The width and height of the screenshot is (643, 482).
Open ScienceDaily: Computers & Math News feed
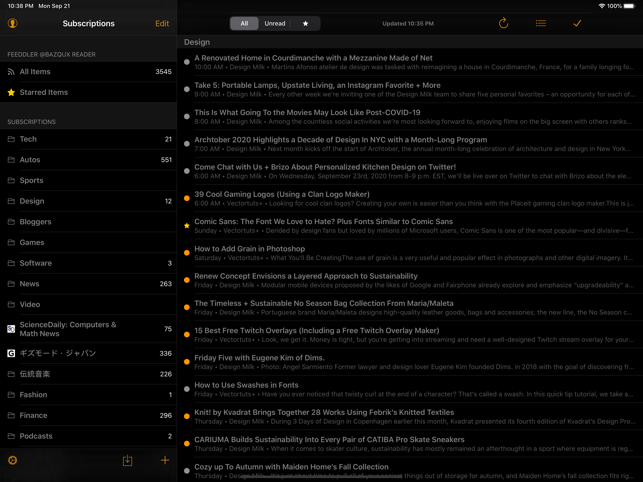point(89,329)
